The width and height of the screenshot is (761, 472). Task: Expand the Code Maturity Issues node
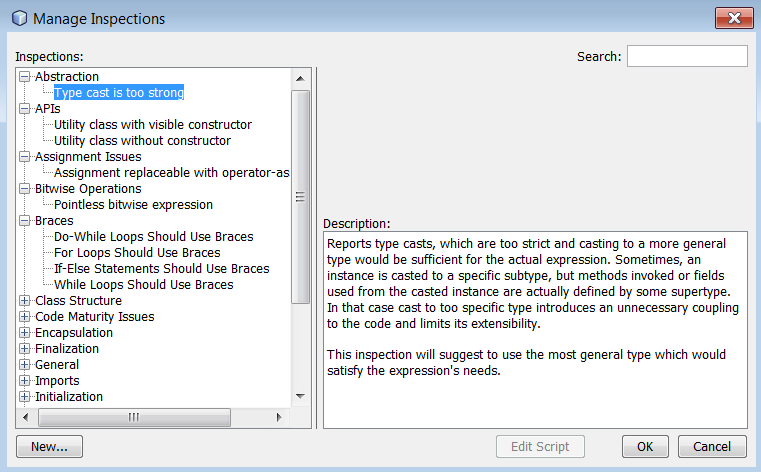click(25, 317)
